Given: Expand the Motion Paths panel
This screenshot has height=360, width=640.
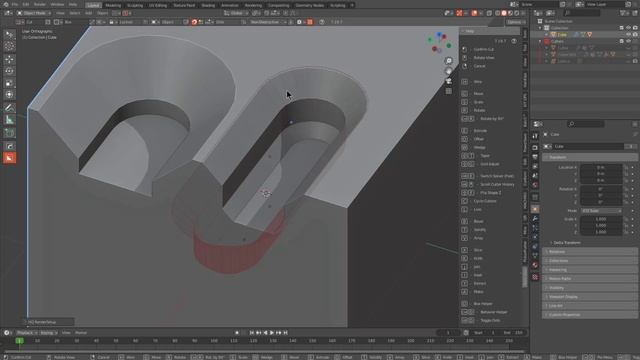Looking at the screenshot, I should click(x=590, y=279).
